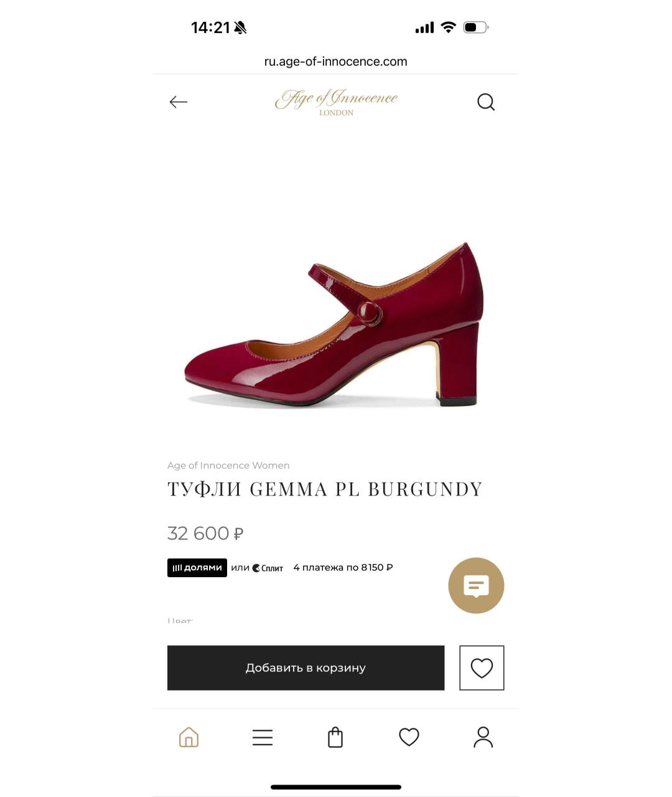This screenshot has height=797, width=672.
Task: Tap the back arrow icon
Action: (x=178, y=102)
